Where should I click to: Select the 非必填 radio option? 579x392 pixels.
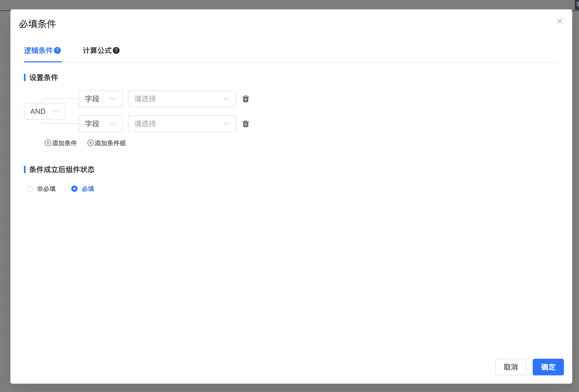coord(30,189)
